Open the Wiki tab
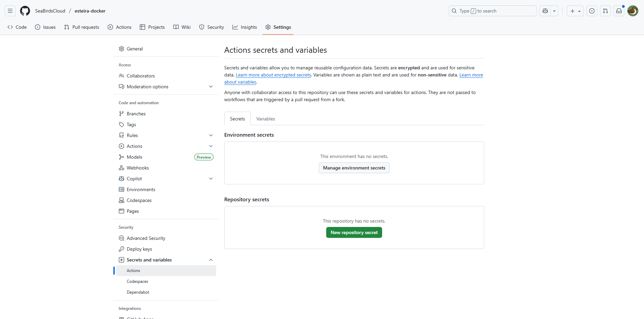Viewport: 644px width, 319px height. [182, 27]
